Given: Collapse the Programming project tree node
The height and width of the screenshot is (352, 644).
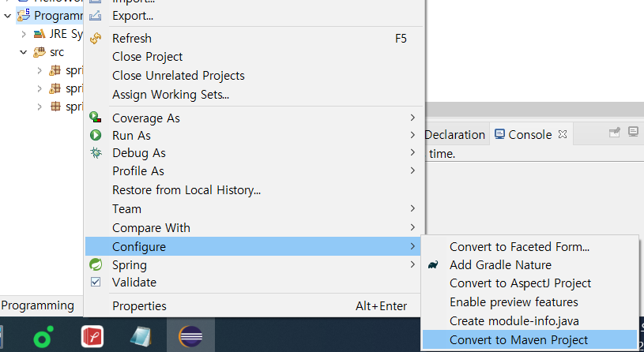Looking at the screenshot, I should [x=7, y=16].
